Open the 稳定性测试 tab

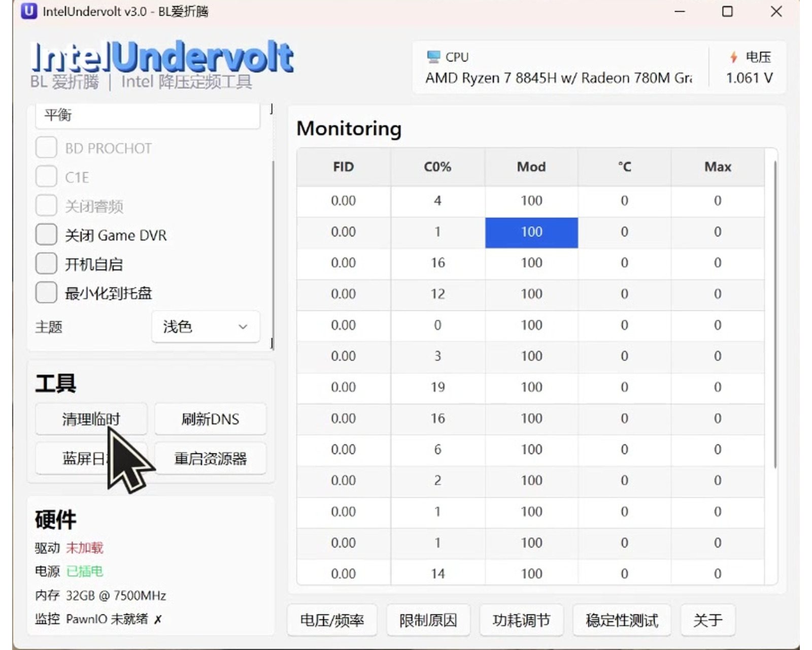click(x=622, y=620)
